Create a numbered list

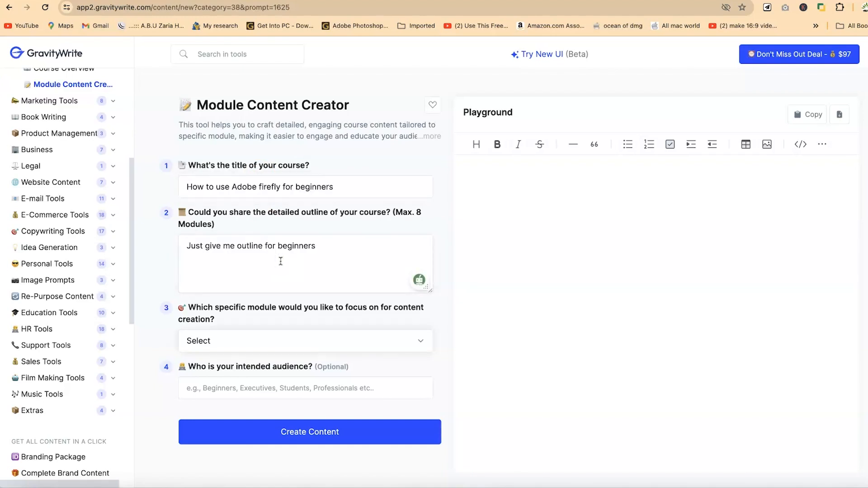tap(649, 144)
